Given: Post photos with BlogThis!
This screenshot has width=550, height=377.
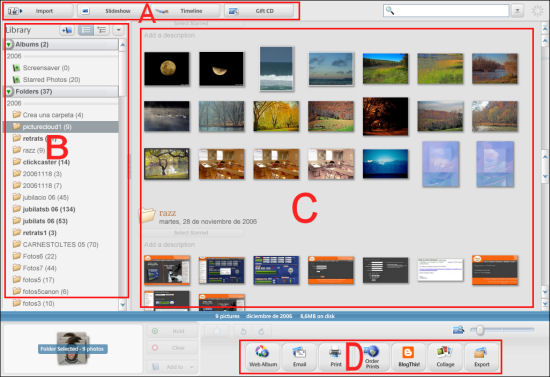Looking at the screenshot, I should tap(409, 357).
